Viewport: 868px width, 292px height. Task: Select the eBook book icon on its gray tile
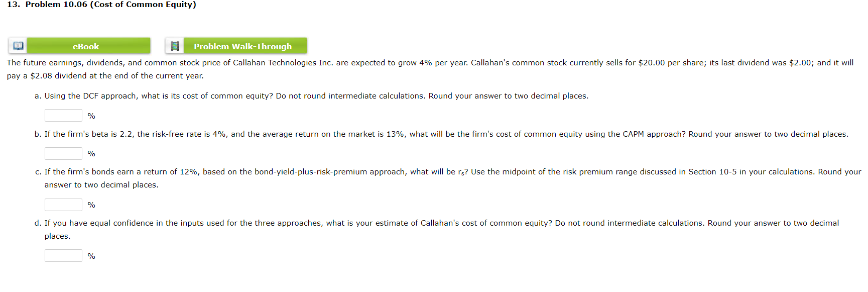[18, 46]
